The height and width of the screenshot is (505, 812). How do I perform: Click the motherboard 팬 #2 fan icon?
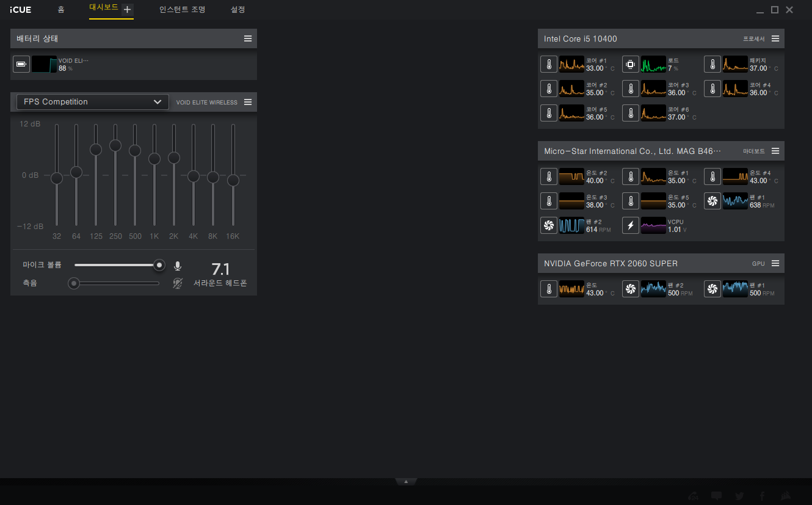pyautogui.click(x=549, y=225)
